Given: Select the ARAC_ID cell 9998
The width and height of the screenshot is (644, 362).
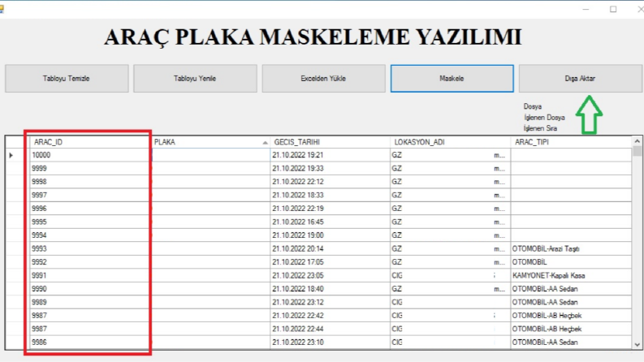Looking at the screenshot, I should (91, 182).
